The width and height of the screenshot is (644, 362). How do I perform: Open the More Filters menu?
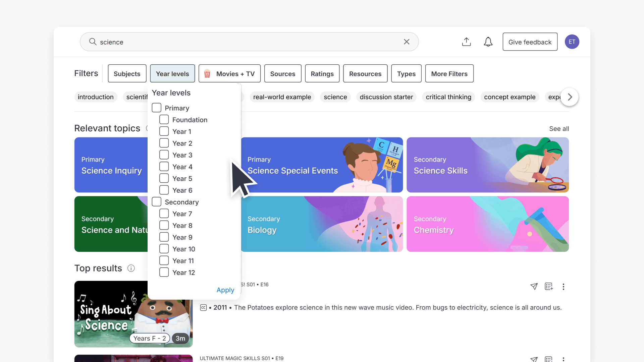[x=449, y=73]
